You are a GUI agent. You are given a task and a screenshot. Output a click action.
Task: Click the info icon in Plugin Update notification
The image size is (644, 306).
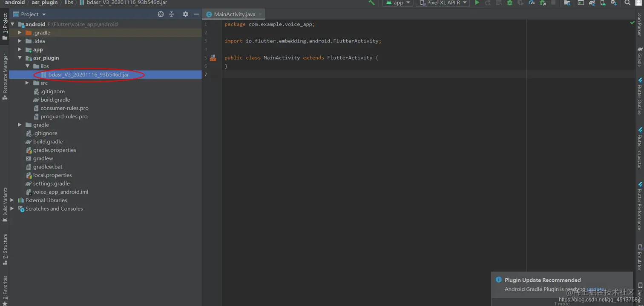[498, 280]
